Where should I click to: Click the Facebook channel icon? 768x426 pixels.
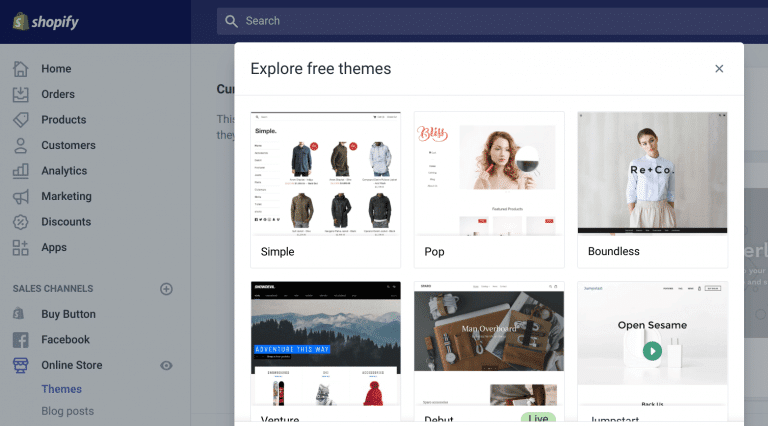[21, 340]
